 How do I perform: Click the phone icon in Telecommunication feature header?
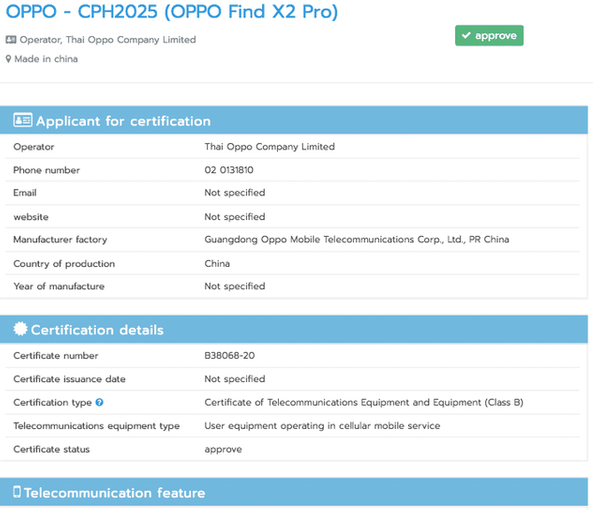coord(17,491)
